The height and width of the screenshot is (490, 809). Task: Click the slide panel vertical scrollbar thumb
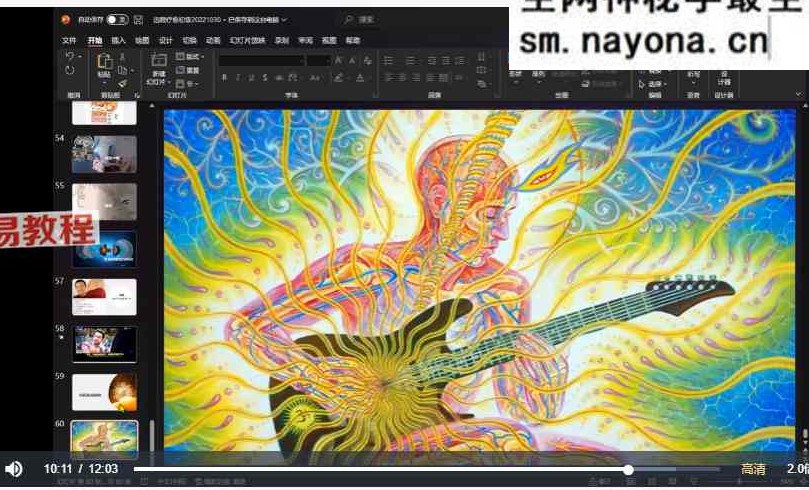coord(152,436)
